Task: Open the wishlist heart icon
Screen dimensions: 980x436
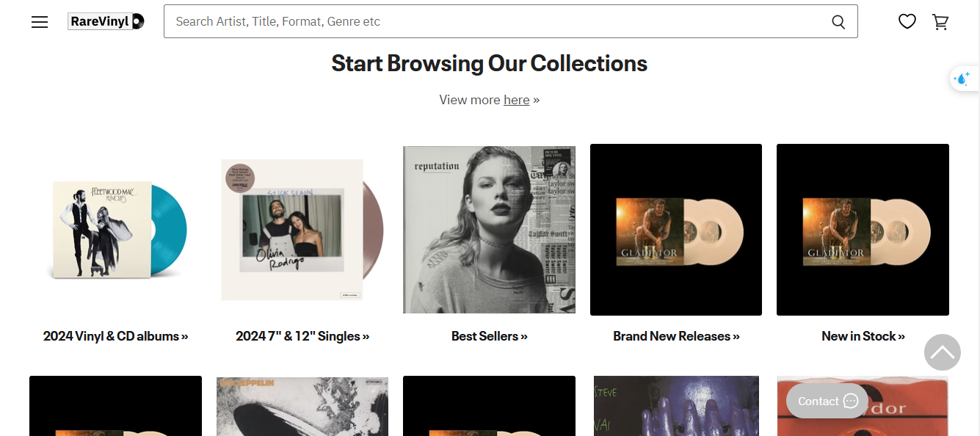Action: 907,22
